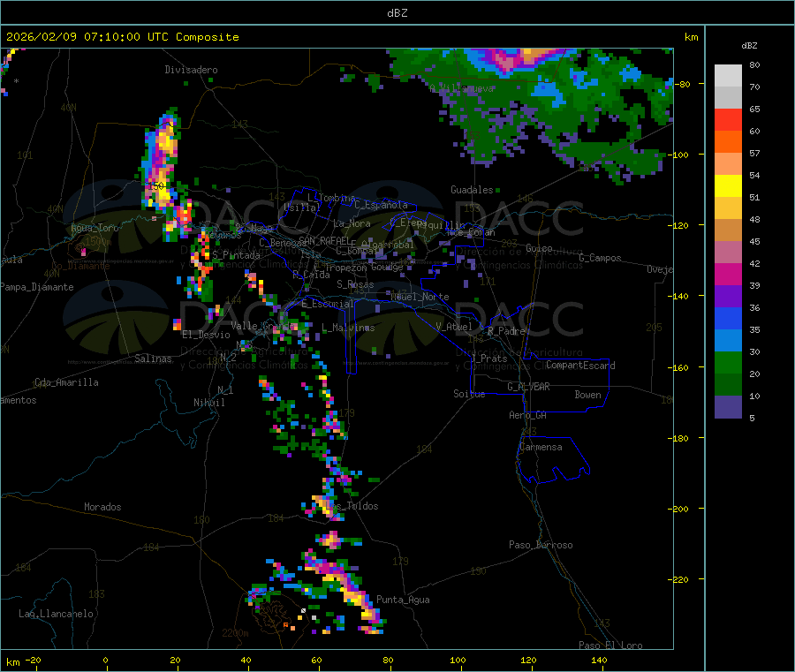Pick the 5 dBZ slate-purple legend swatch
The height and width of the screenshot is (672, 795).
click(728, 407)
